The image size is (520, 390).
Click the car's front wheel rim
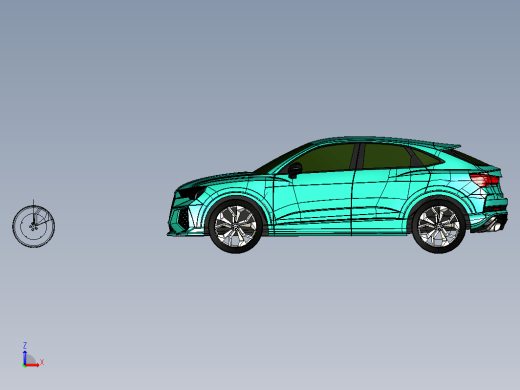pyautogui.click(x=235, y=226)
